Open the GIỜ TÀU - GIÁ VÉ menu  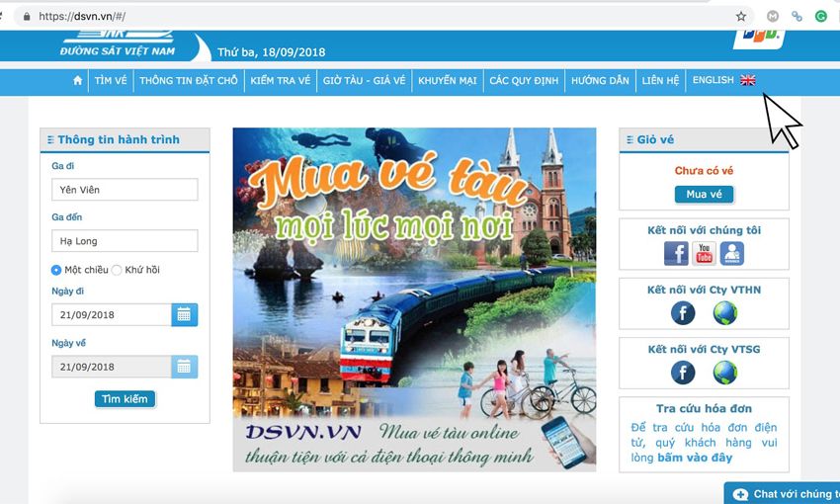tap(365, 81)
